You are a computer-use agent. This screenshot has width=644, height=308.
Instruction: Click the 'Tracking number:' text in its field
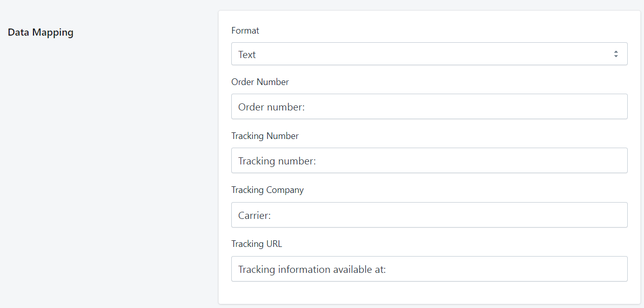pyautogui.click(x=277, y=161)
